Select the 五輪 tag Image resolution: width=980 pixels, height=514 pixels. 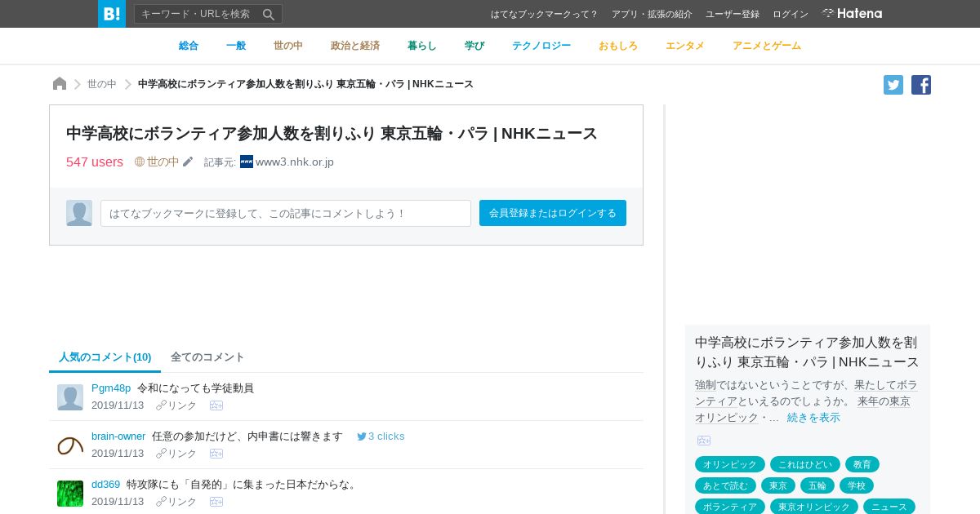817,485
